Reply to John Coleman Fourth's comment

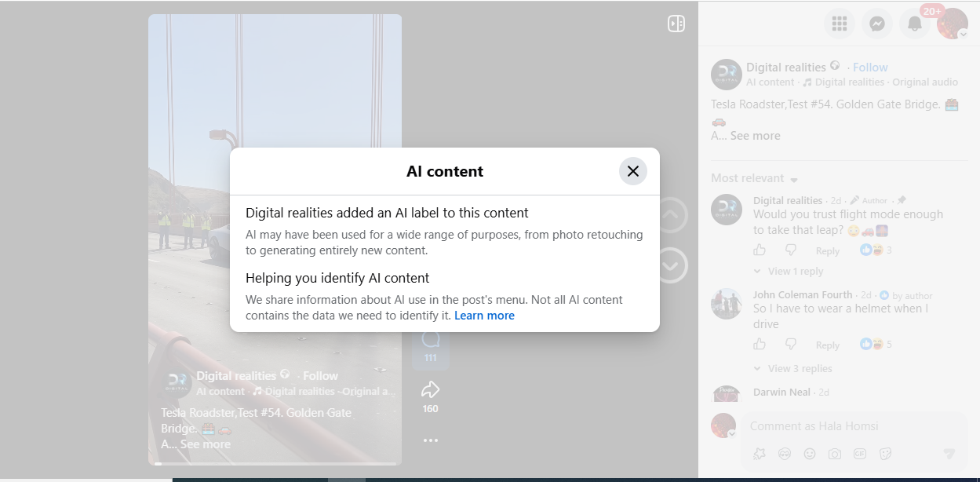[828, 345]
